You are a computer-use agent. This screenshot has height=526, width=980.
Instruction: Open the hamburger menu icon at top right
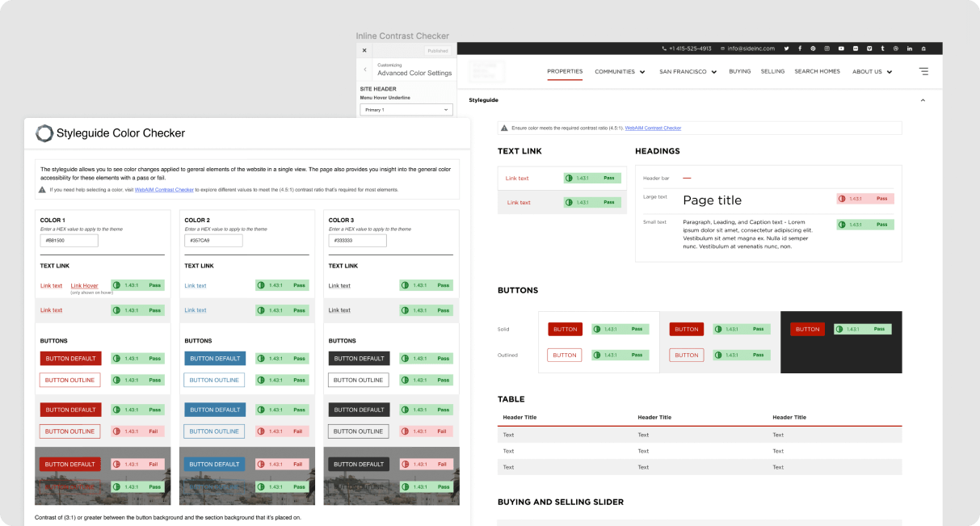pyautogui.click(x=923, y=71)
